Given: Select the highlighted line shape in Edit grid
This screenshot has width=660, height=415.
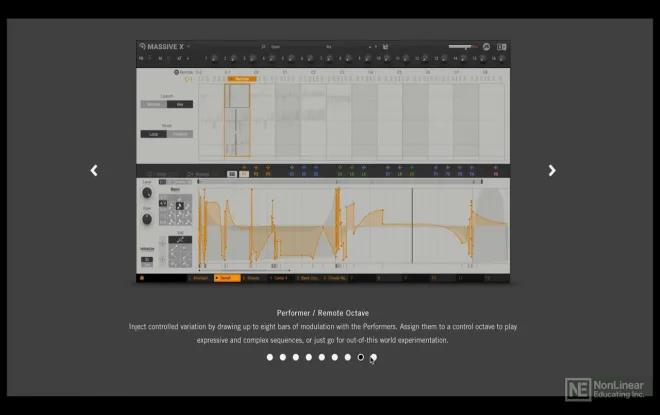Looking at the screenshot, I should pyautogui.click(x=180, y=240).
